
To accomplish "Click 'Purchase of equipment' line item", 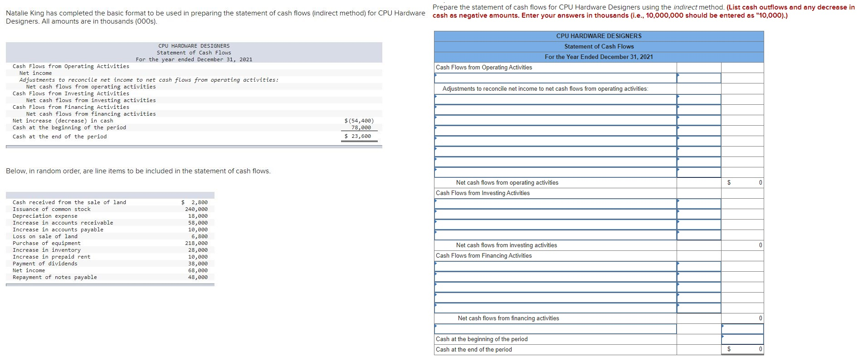I will coord(47,243).
